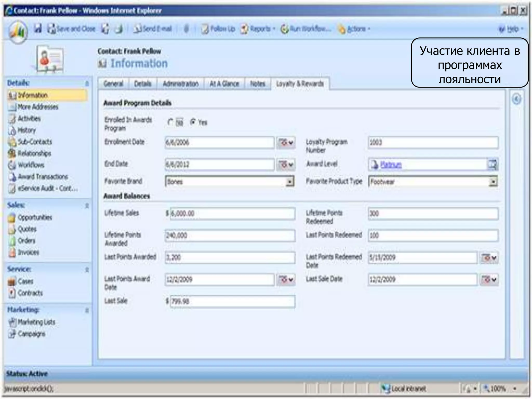The height and width of the screenshot is (399, 532).
Task: Switch to the At A Glance tab
Action: 224,84
